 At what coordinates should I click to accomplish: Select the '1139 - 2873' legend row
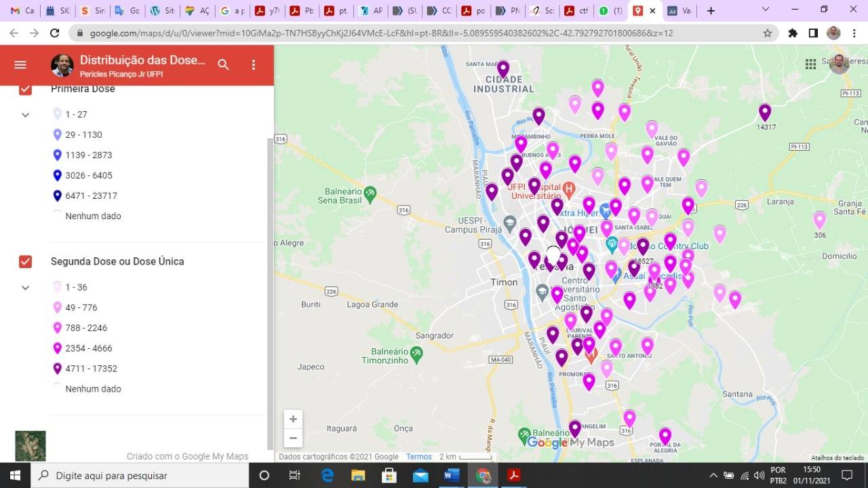point(81,155)
